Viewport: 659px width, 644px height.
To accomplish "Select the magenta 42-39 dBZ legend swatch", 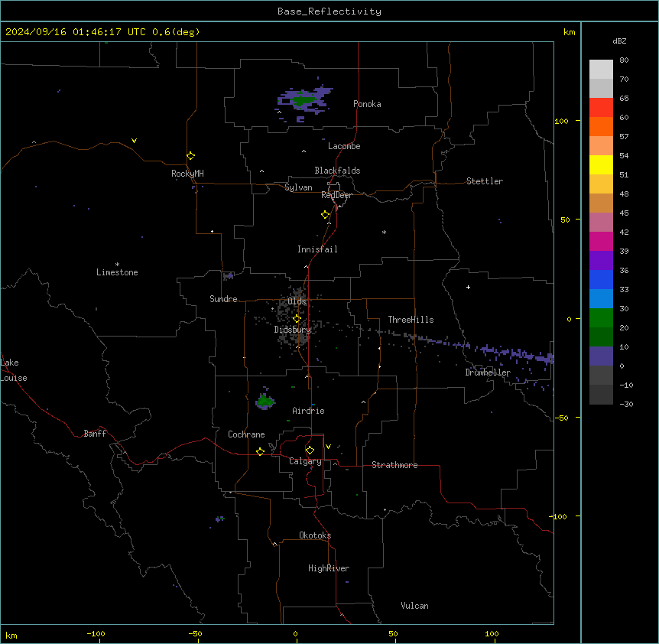I will tap(601, 241).
